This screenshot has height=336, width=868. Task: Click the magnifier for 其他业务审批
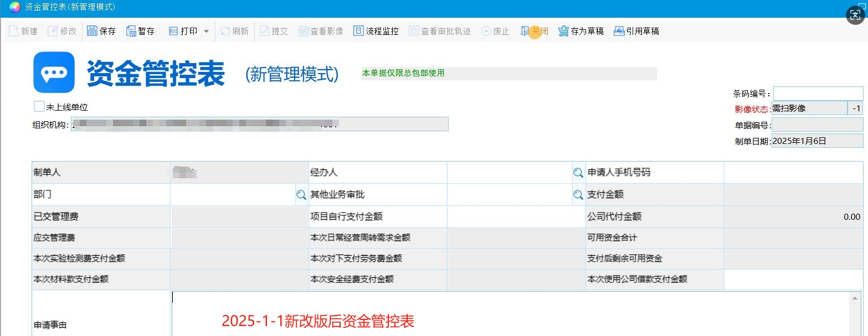pyautogui.click(x=578, y=195)
